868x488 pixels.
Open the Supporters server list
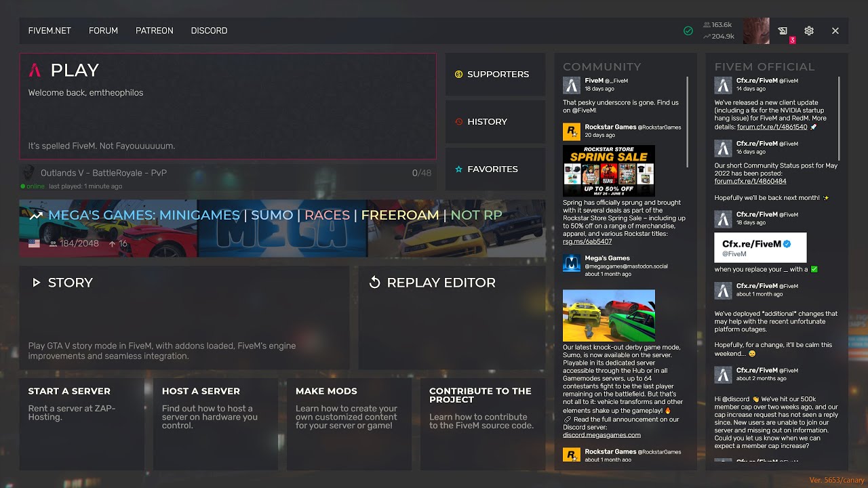pyautogui.click(x=495, y=75)
